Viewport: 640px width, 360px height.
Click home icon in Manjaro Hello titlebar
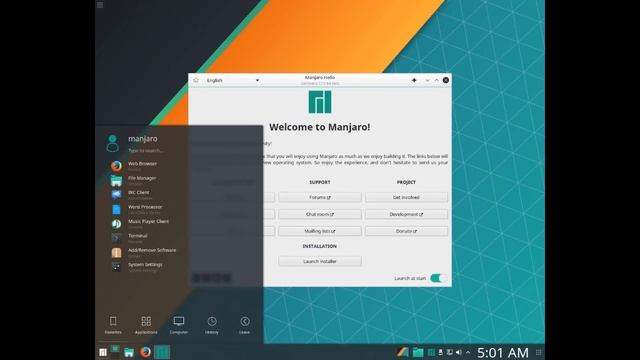pos(196,80)
